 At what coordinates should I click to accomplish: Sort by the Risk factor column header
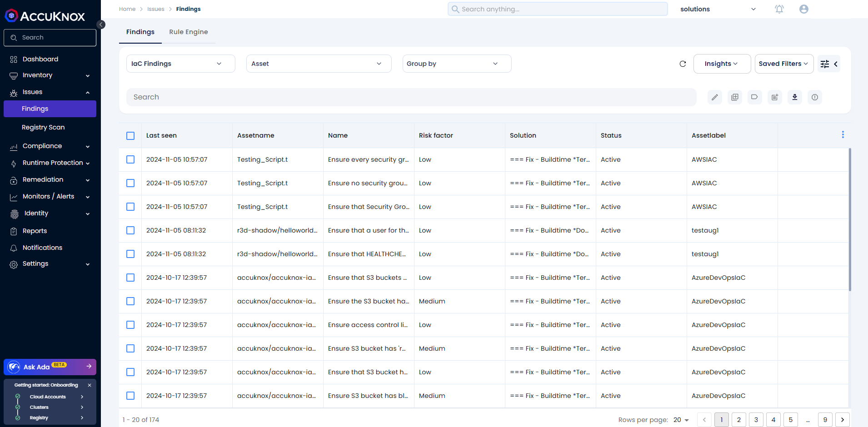[x=436, y=135]
